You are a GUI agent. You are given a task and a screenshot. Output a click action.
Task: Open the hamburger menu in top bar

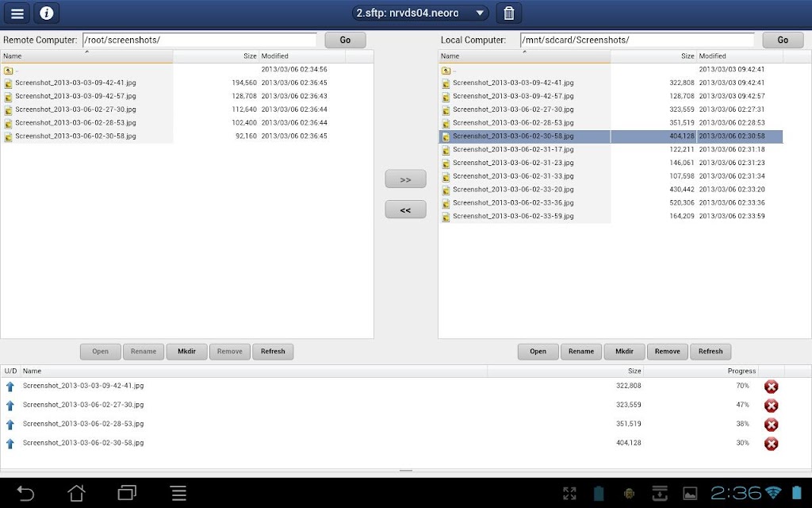(17, 13)
